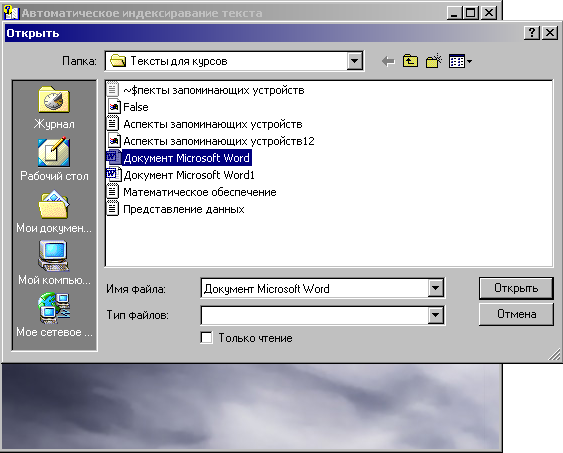The width and height of the screenshot is (563, 453).
Task: Enable the Только чтение checkbox
Action: click(206, 338)
